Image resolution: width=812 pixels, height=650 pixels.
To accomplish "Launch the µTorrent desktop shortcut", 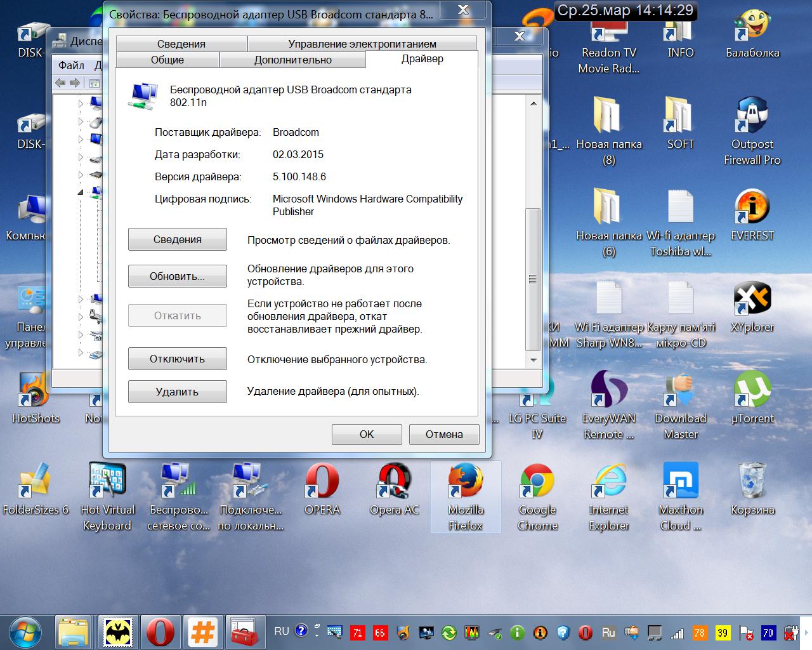I will pyautogui.click(x=752, y=390).
